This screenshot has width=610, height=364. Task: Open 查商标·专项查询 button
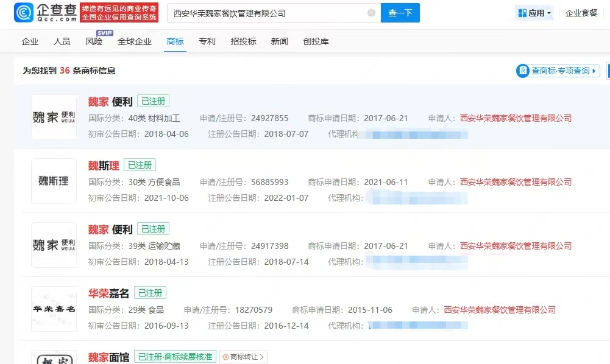558,71
